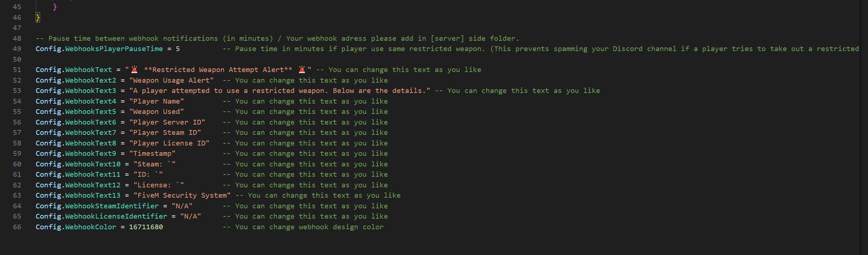The height and width of the screenshot is (255, 868).
Task: Click the "Timestamp" string on line 59
Action: click(152, 154)
